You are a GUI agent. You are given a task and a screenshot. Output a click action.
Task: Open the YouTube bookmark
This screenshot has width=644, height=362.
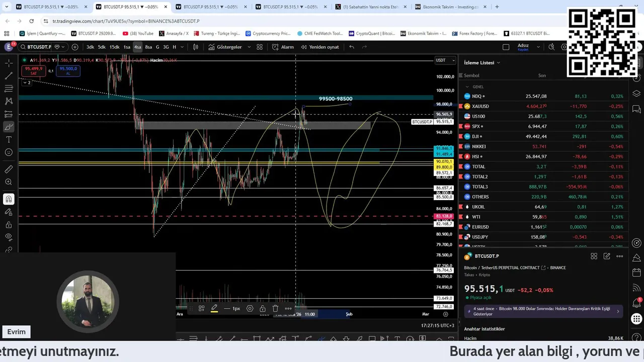[138, 34]
